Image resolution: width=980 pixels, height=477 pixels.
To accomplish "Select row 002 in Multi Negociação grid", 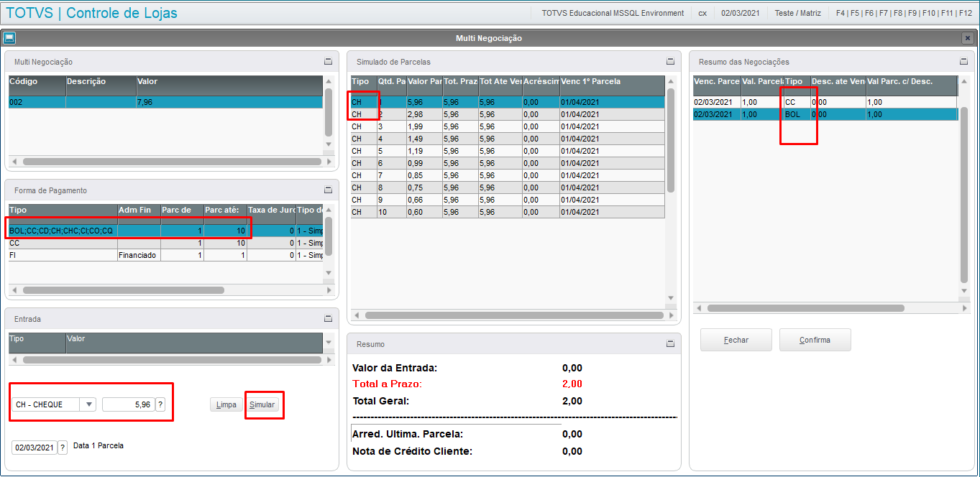I will [x=165, y=102].
